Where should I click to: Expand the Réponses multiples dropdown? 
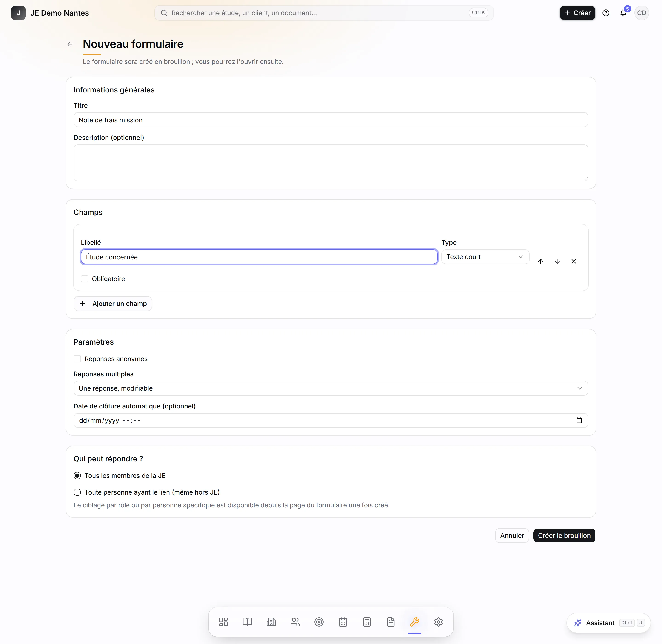[x=331, y=388]
